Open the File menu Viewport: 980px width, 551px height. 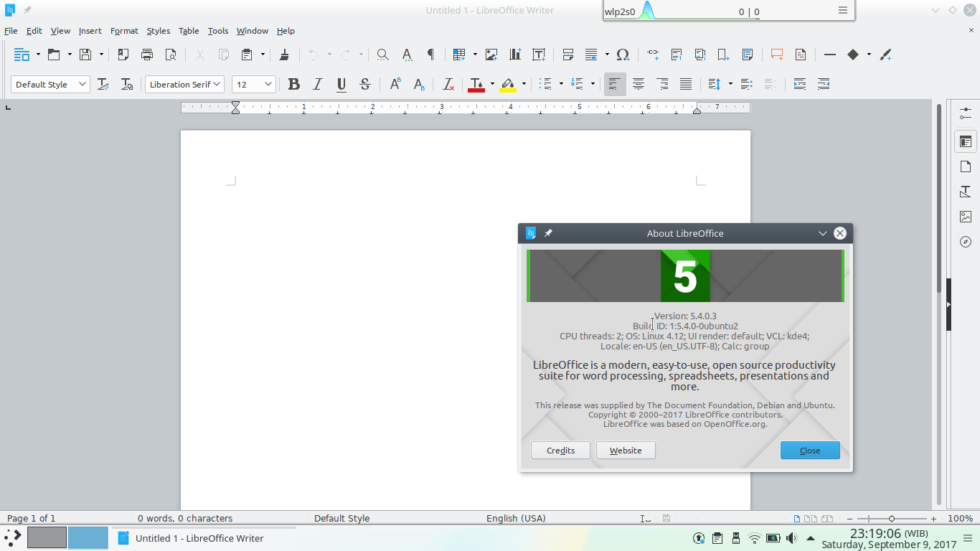pos(11,31)
